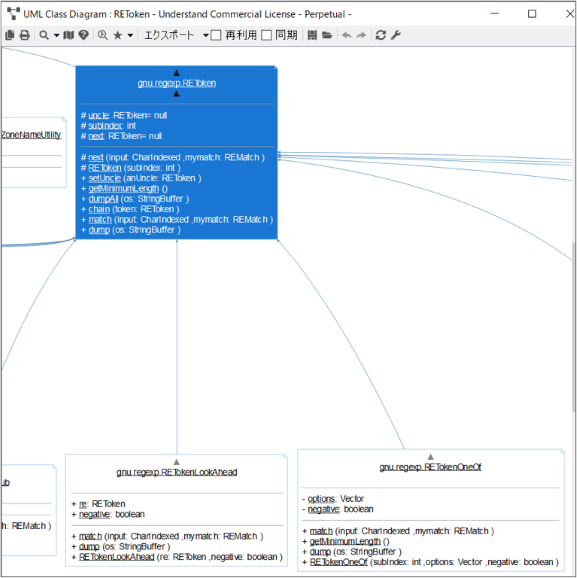
Task: Click the magnifier search icon
Action: (44, 35)
